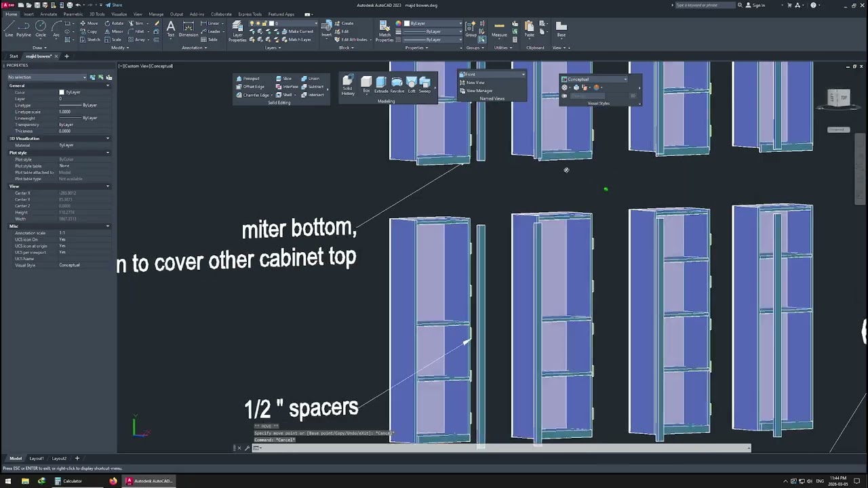The height and width of the screenshot is (488, 868).
Task: Click the New View button
Action: 472,83
